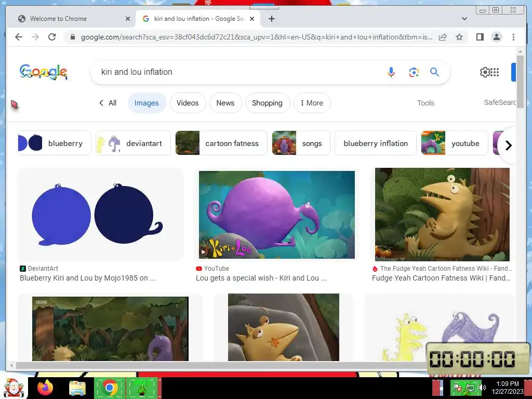
Task: Click the volume speaker tray icon
Action: tap(483, 388)
